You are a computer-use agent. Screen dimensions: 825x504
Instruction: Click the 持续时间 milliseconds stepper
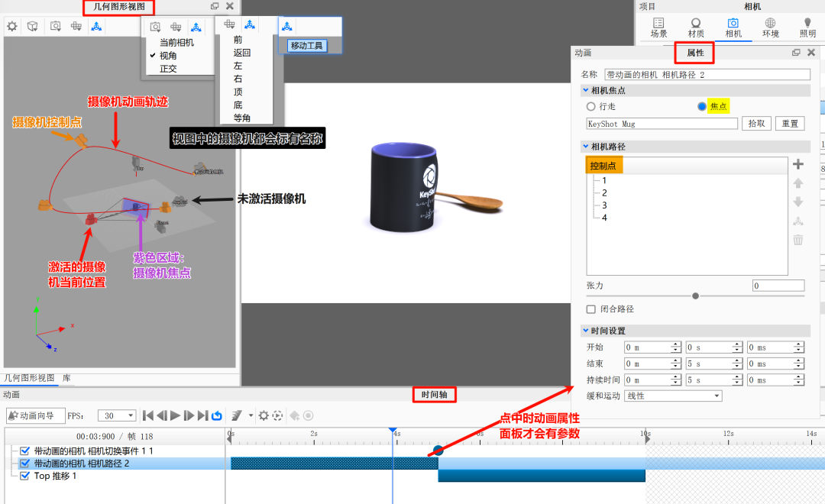(775, 380)
